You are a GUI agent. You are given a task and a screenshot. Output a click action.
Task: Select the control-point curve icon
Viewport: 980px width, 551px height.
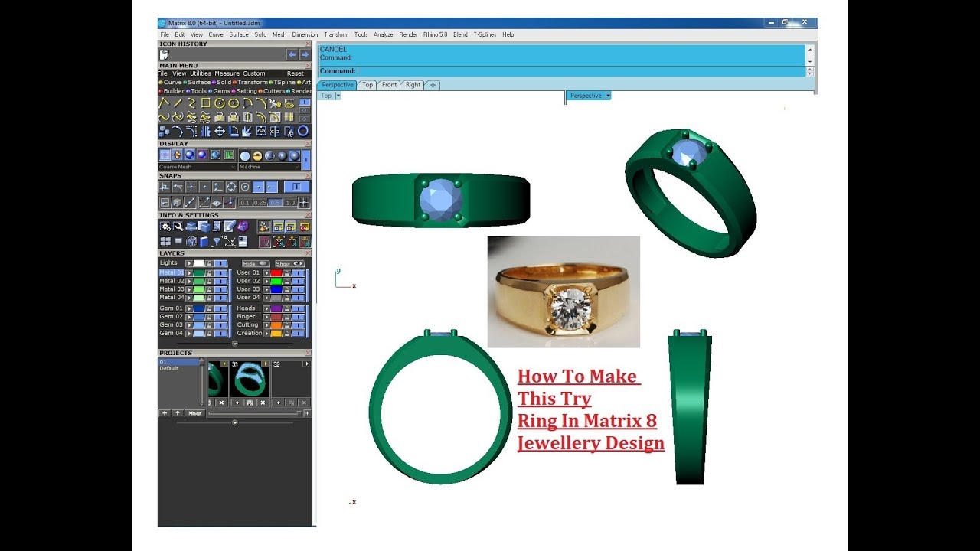[x=165, y=117]
